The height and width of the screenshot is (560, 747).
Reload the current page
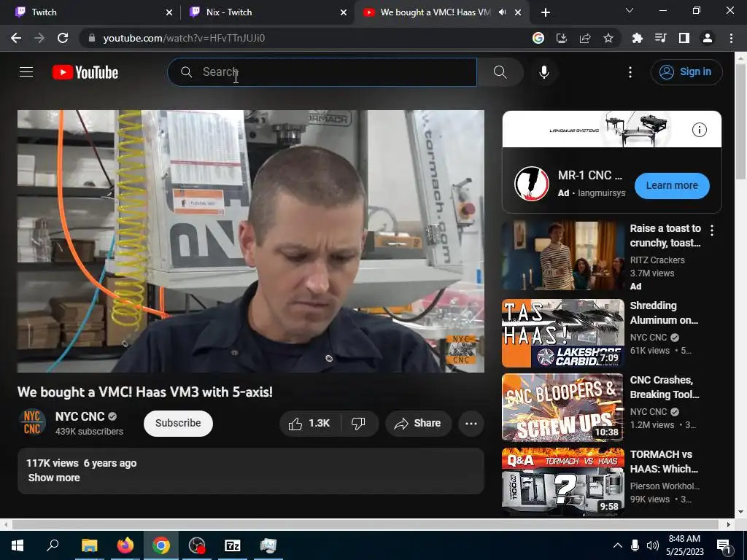63,38
